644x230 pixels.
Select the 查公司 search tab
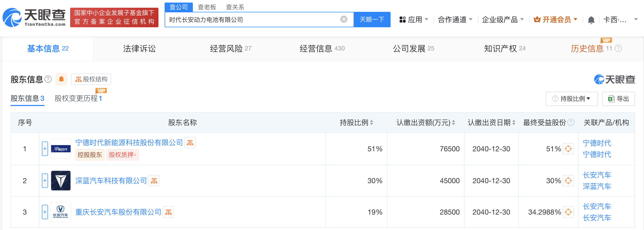[179, 7]
